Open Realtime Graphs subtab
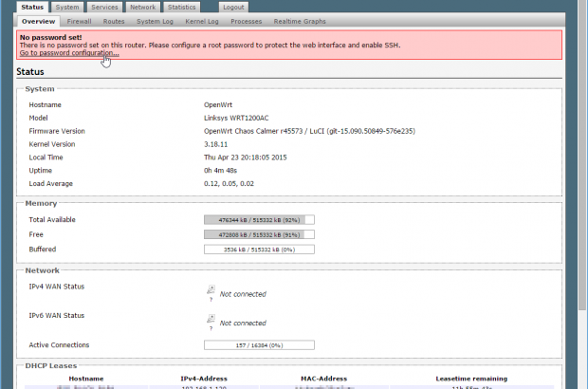The height and width of the screenshot is (389, 588). (299, 20)
